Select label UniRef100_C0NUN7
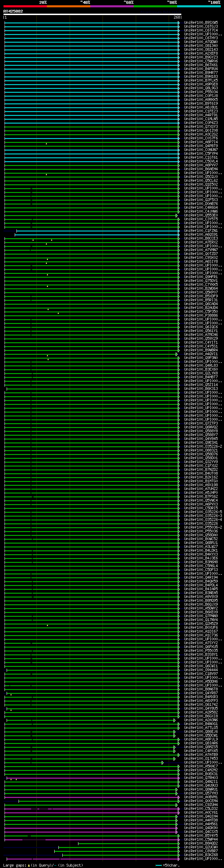224x868 pixels. pyautogui.click(x=201, y=150)
